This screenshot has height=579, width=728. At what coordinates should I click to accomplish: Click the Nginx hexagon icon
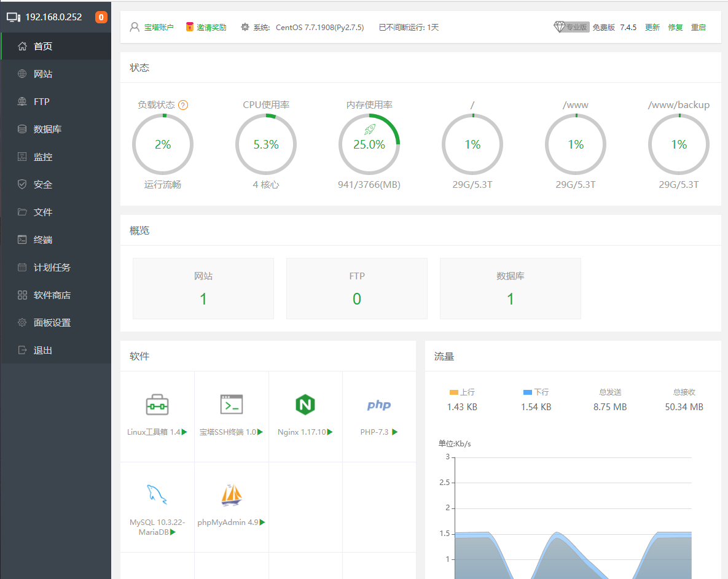point(305,405)
